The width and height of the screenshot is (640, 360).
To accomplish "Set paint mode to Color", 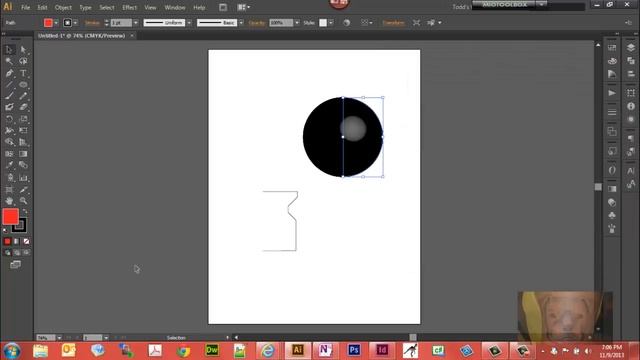I will [7, 241].
